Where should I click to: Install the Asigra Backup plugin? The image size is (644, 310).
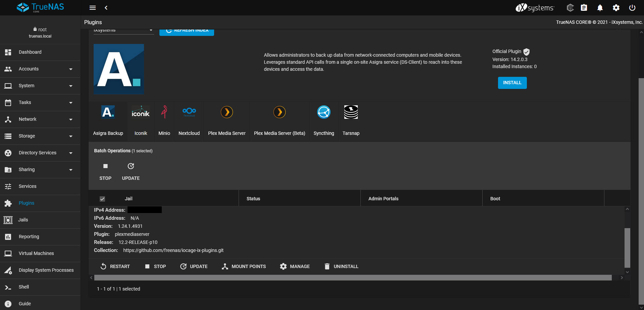pyautogui.click(x=512, y=83)
